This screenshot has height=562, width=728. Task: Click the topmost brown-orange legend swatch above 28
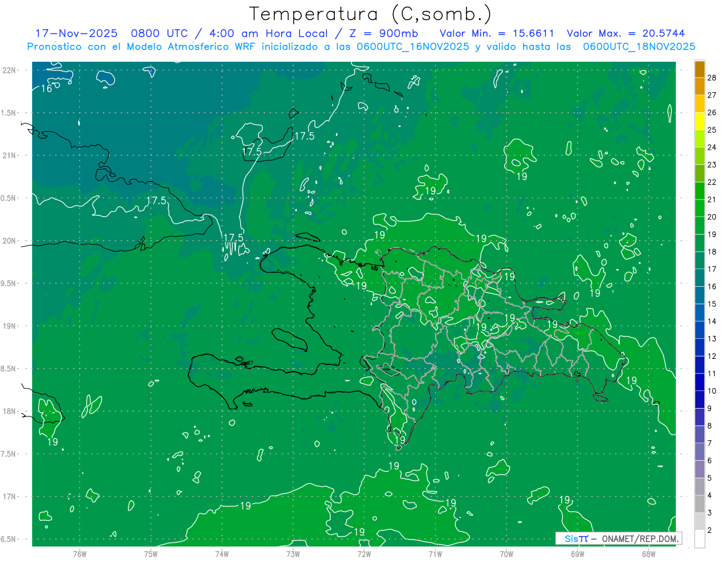699,69
